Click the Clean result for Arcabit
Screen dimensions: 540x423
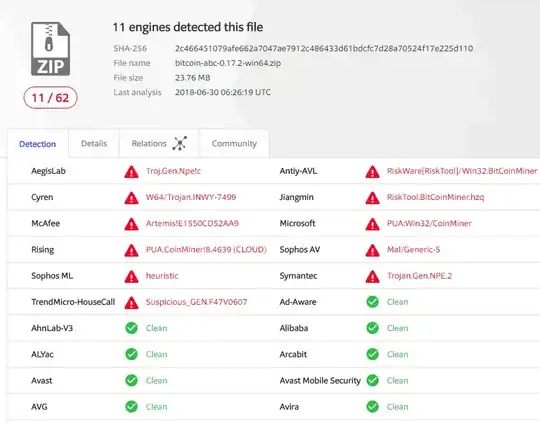(x=397, y=354)
